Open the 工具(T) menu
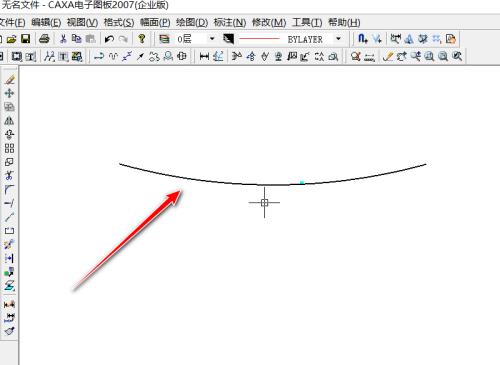The image size is (500, 365). coord(307,23)
